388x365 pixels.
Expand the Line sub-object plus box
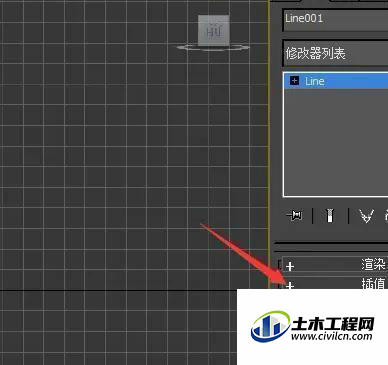coord(294,81)
